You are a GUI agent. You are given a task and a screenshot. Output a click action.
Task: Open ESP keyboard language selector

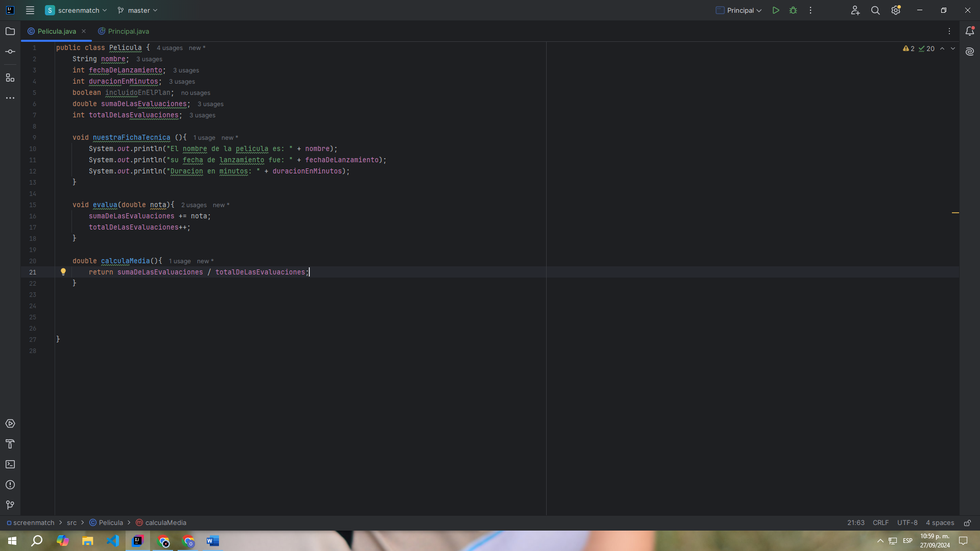click(908, 541)
